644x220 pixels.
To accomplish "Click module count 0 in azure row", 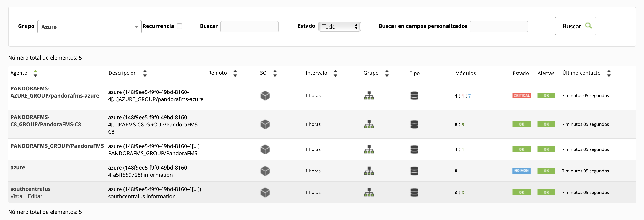I will [456, 171].
